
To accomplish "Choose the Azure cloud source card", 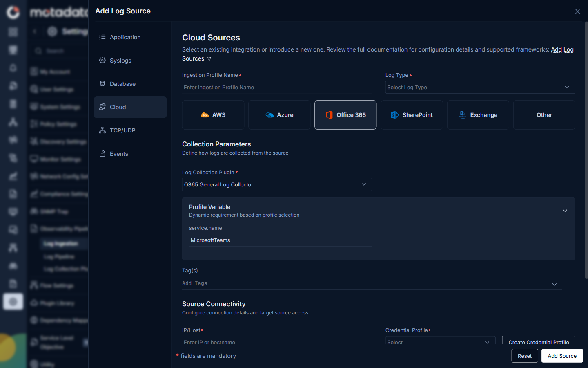I will pos(279,115).
